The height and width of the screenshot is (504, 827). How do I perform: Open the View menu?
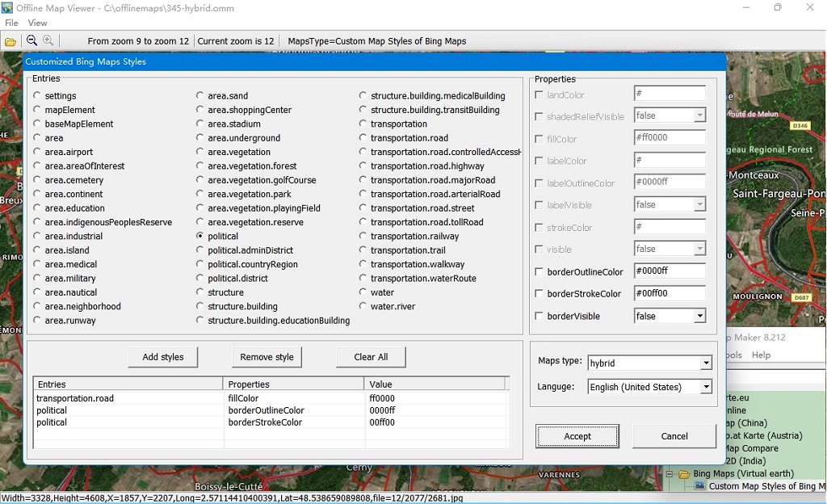coord(37,23)
